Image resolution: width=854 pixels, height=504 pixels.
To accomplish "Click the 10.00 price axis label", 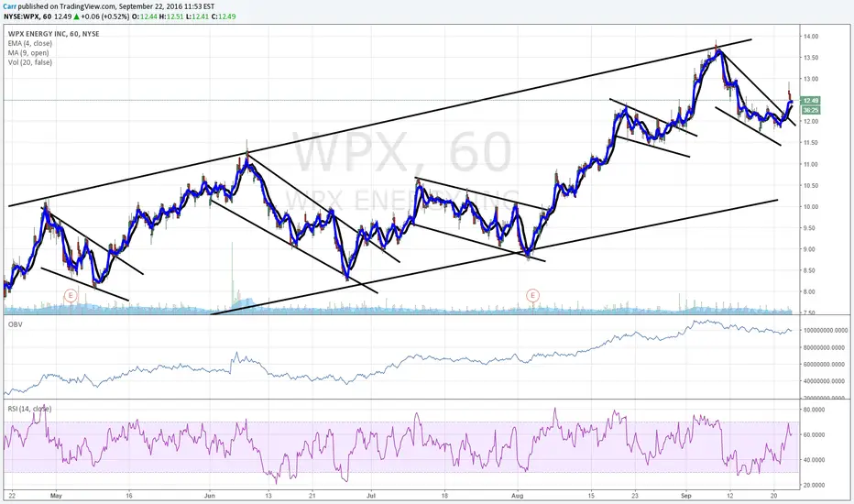I will [810, 206].
